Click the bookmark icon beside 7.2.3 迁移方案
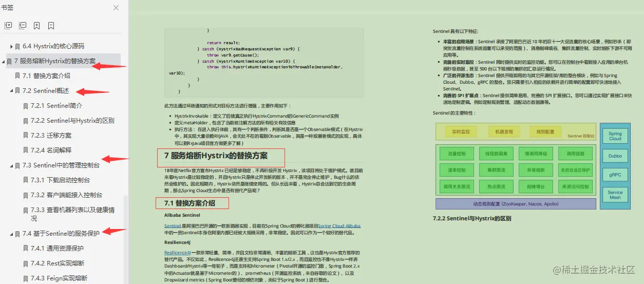Viewport: 644px width, 284px height. (x=26, y=136)
